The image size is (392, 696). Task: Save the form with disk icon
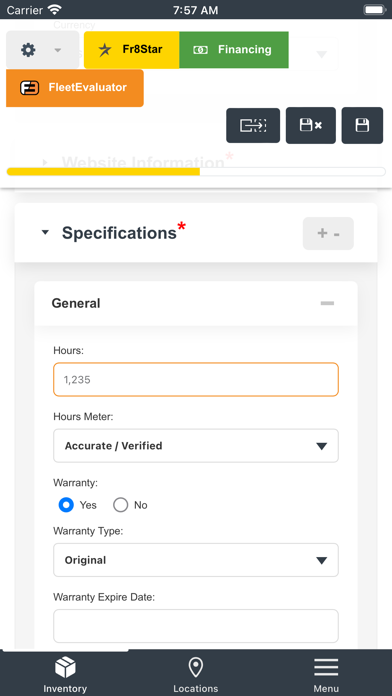click(x=362, y=126)
